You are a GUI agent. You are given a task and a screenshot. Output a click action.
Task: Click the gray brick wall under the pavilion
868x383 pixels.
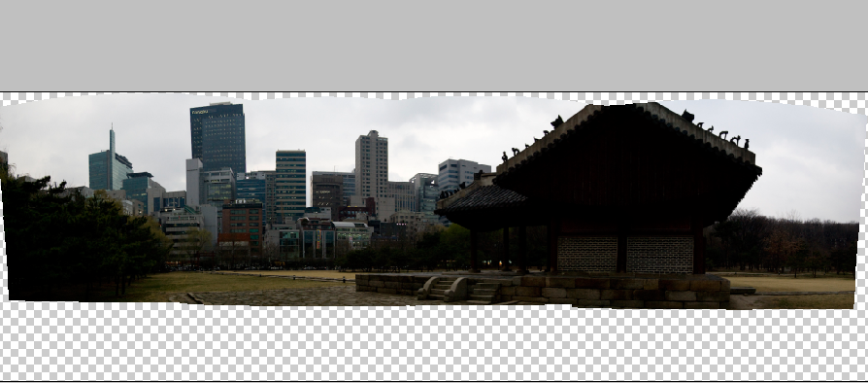625,254
